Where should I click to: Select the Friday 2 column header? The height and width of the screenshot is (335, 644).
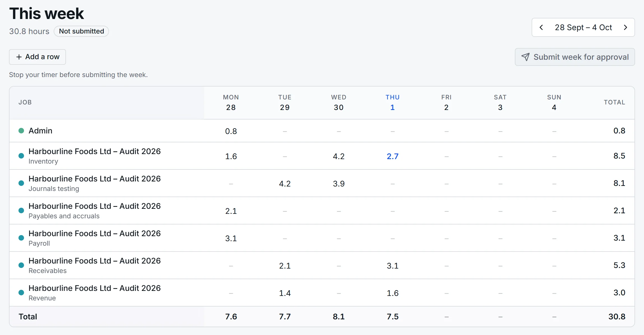446,102
